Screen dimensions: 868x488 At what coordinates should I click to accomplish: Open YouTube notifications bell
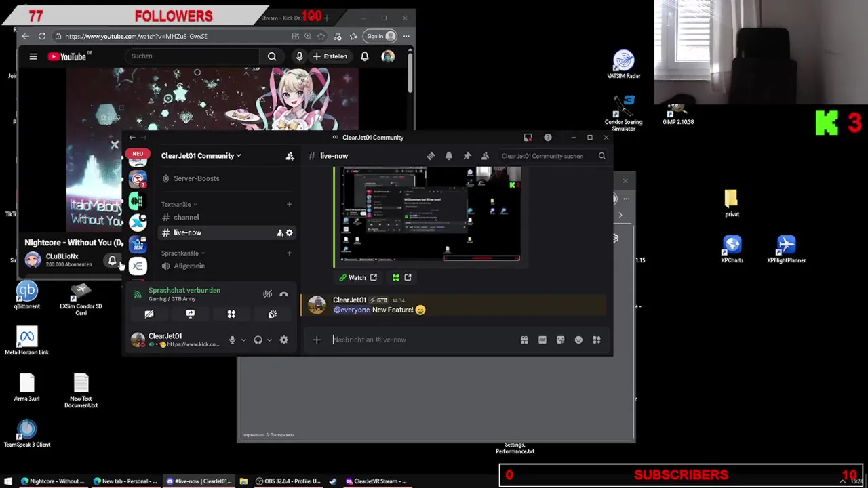(365, 56)
